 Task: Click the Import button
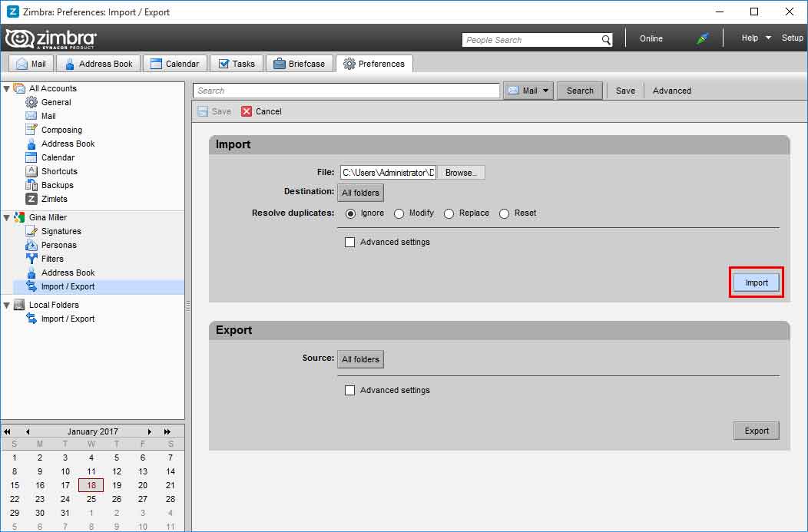pyautogui.click(x=757, y=283)
